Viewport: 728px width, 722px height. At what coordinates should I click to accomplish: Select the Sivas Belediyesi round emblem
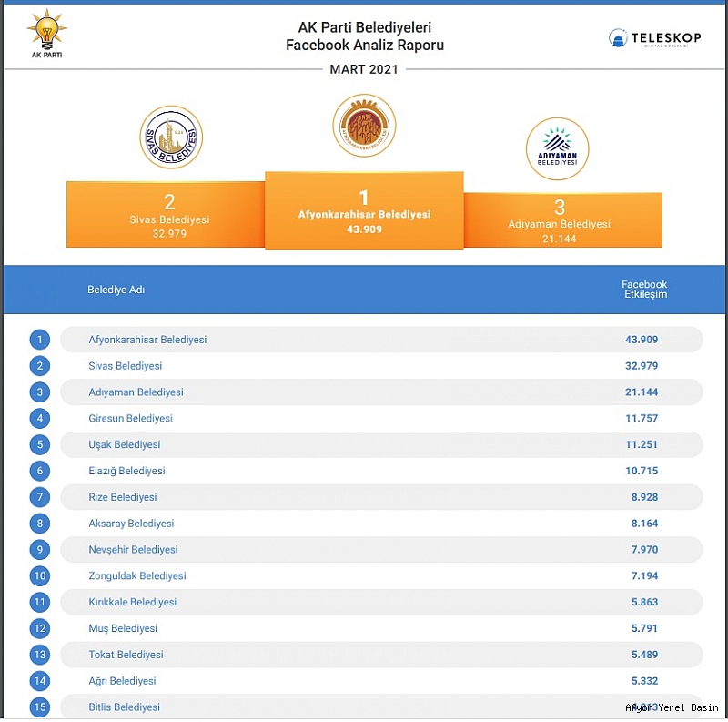[x=171, y=137]
